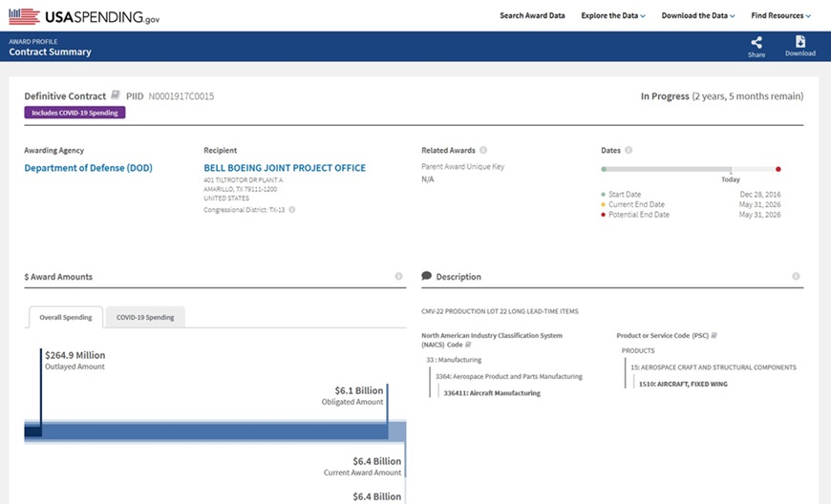Image resolution: width=831 pixels, height=504 pixels.
Task: Click Potential End Date label
Action: pyautogui.click(x=639, y=215)
